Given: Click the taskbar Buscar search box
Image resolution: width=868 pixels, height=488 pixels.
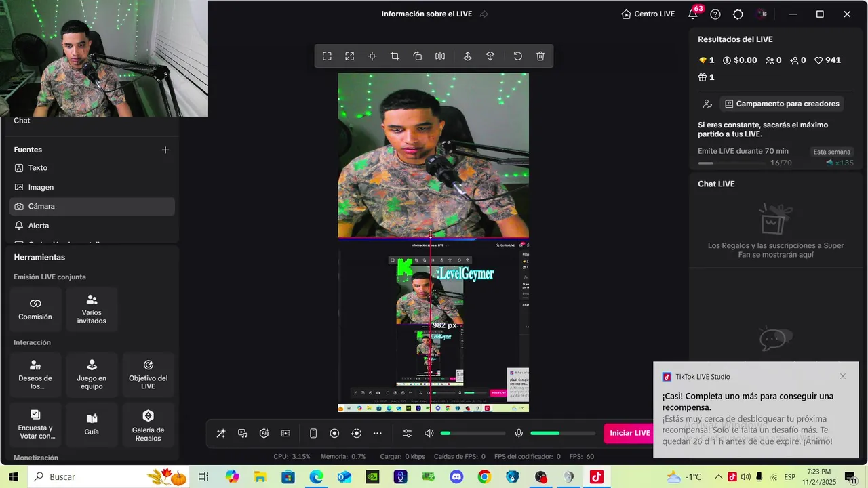Looking at the screenshot, I should point(108,477).
